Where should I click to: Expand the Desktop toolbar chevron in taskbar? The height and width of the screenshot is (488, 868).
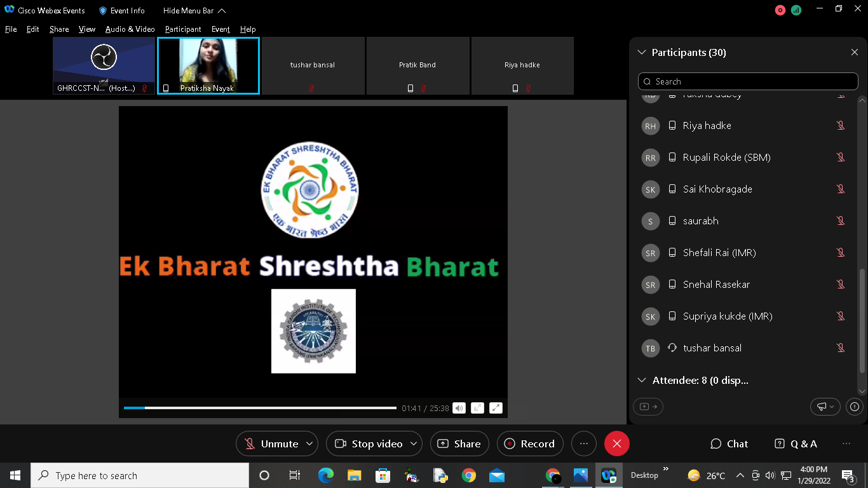point(666,470)
